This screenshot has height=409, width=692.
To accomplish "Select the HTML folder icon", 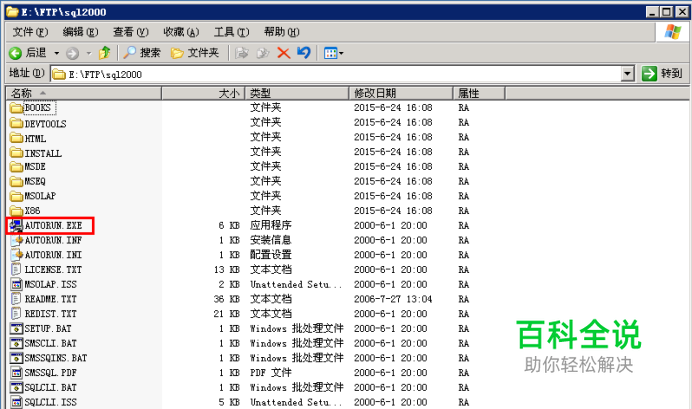I will 16,138.
